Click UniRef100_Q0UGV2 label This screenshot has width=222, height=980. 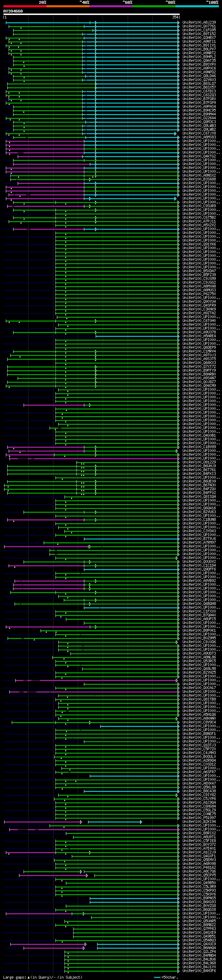point(199,562)
